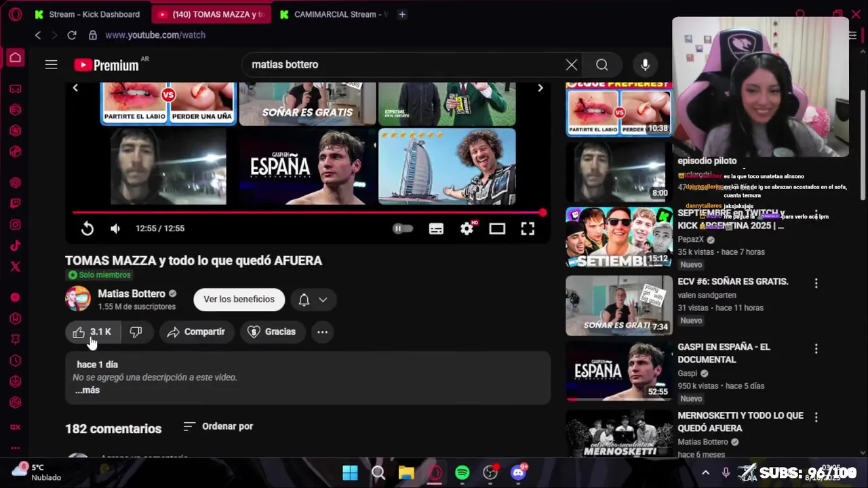Open the Opera menu logo
This screenshot has height=488, width=868.
pyautogui.click(x=15, y=14)
